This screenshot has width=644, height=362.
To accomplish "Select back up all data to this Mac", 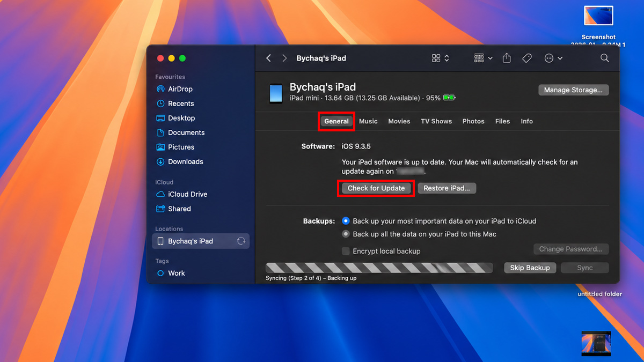I will point(346,234).
